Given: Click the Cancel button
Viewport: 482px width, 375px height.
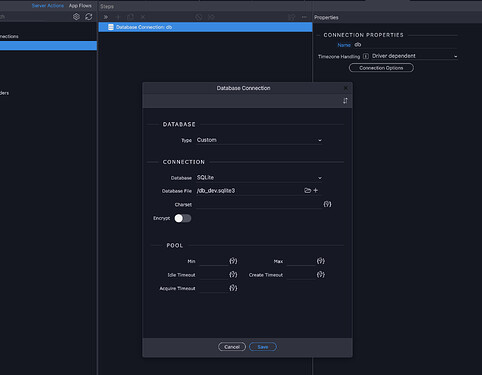Looking at the screenshot, I should coord(232,347).
